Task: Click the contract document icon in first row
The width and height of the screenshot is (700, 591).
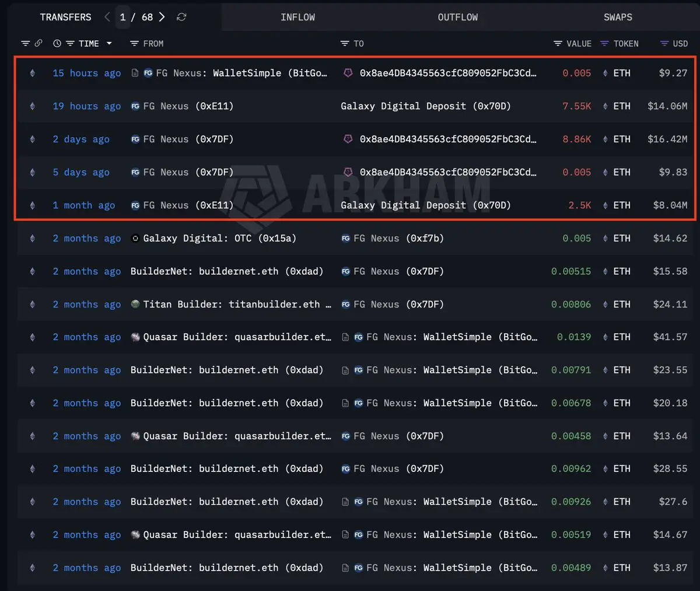Action: pos(135,73)
